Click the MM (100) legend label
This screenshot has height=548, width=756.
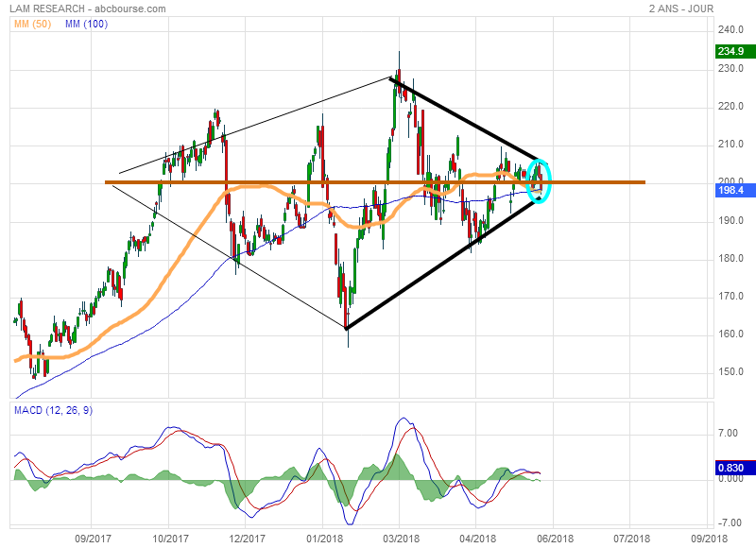click(87, 25)
